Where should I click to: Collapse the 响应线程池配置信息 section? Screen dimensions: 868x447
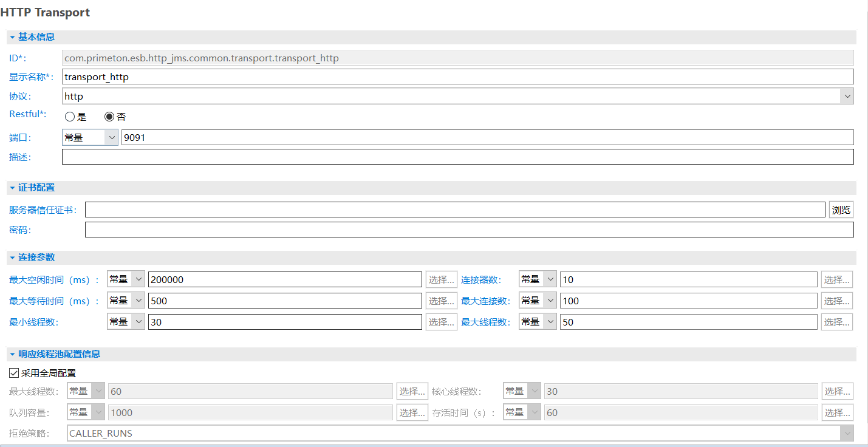(12, 354)
